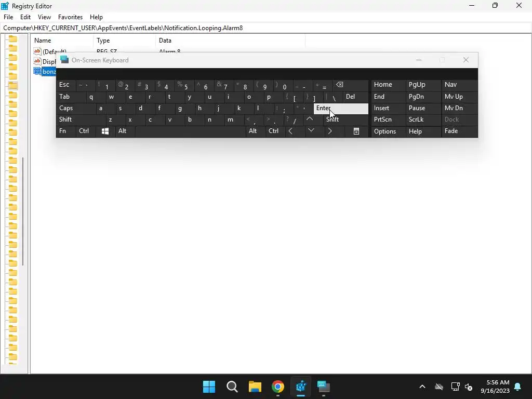The image size is (532, 399).
Task: Click the Tab key on the keyboard
Action: pos(70,97)
